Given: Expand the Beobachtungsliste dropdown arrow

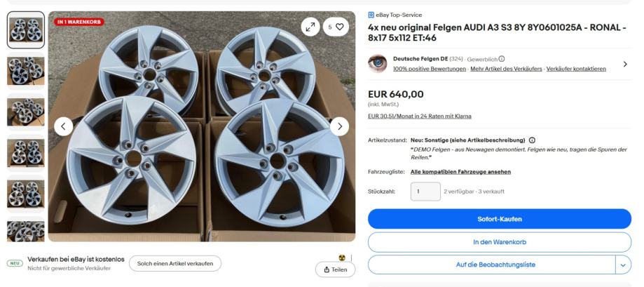Looking at the screenshot, I should click(624, 265).
